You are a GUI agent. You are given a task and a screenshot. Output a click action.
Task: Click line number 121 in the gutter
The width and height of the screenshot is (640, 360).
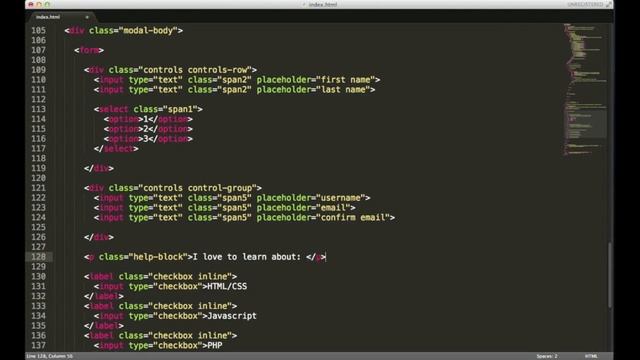pos(38,188)
